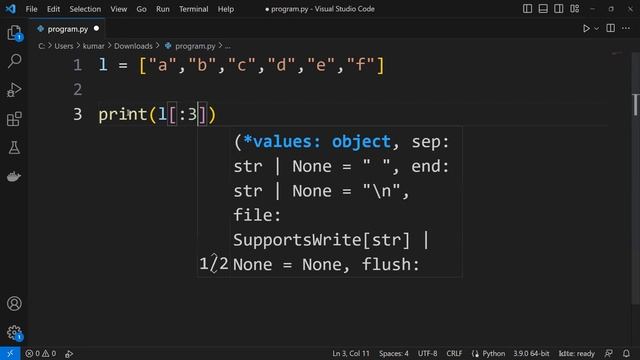Open the View menu
This screenshot has height=360, width=640.
pyautogui.click(x=118, y=9)
